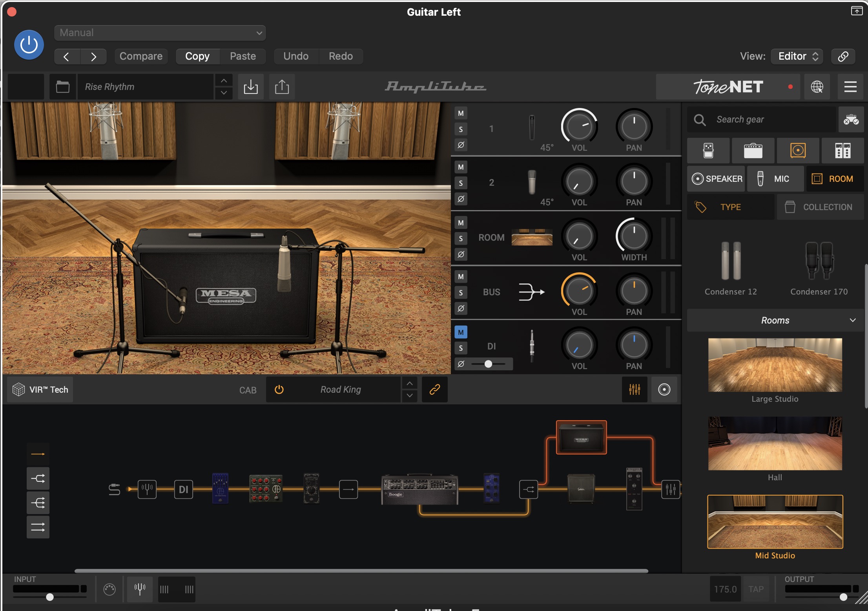
Task: Click the Redo button
Action: click(341, 56)
